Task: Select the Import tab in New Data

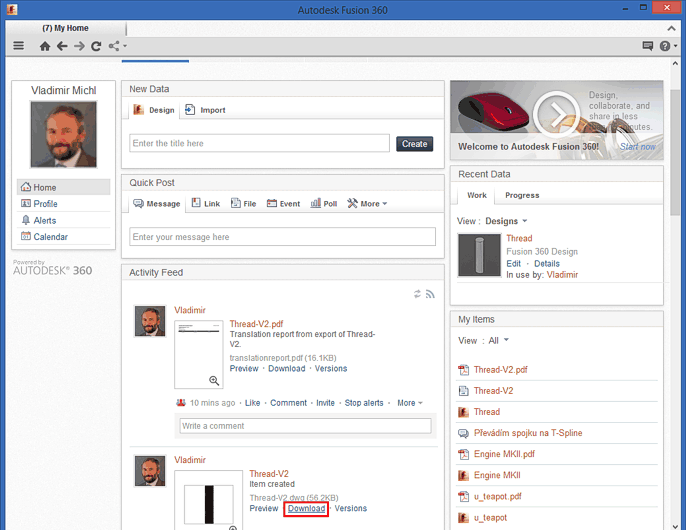Action: [205, 110]
